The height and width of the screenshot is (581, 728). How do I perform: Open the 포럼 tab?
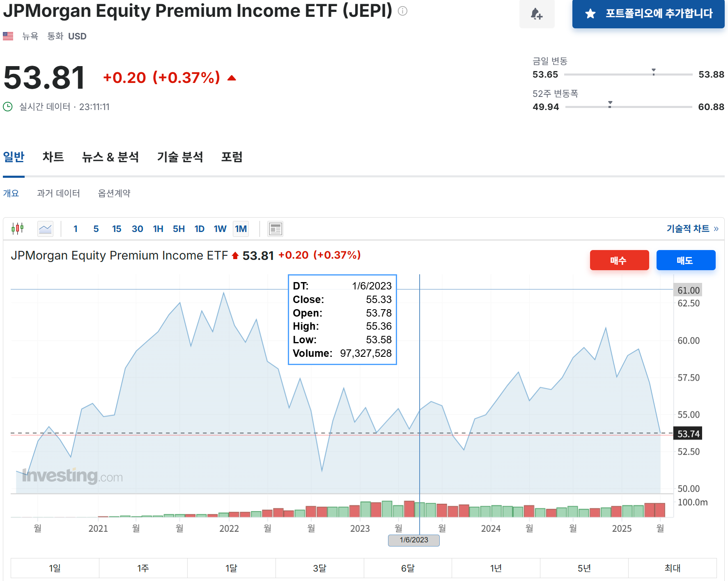click(232, 157)
